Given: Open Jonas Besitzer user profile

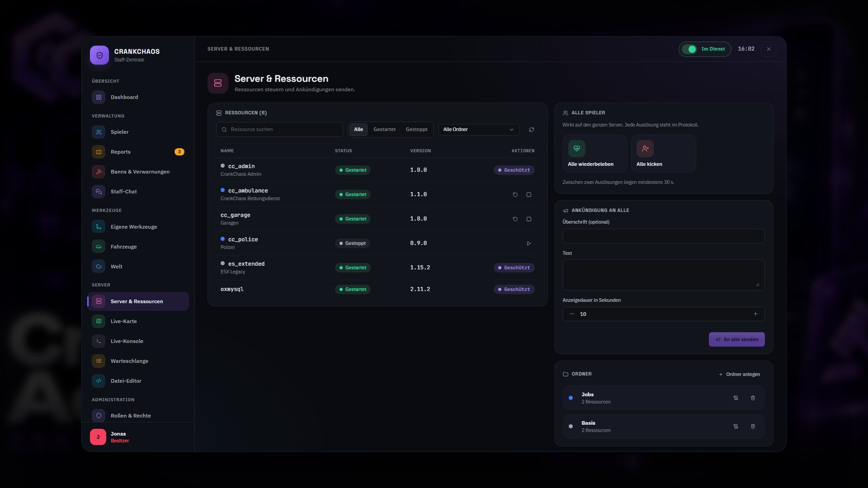Looking at the screenshot, I should coord(138,437).
